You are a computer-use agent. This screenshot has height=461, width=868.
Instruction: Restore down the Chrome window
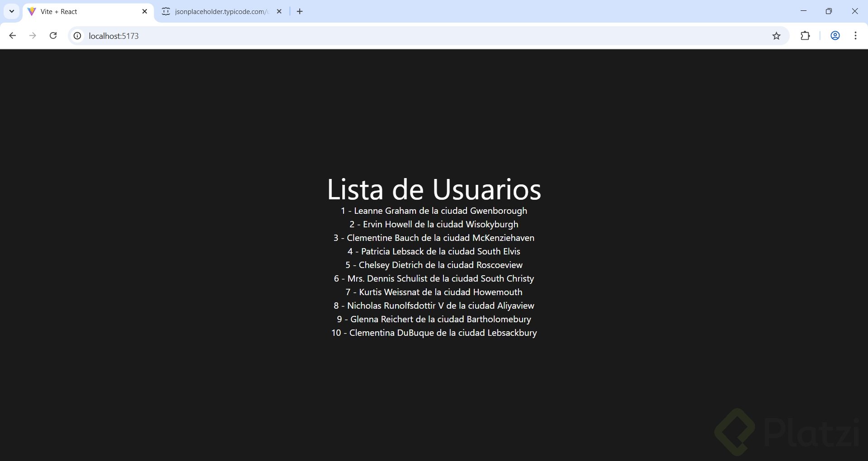[829, 11]
